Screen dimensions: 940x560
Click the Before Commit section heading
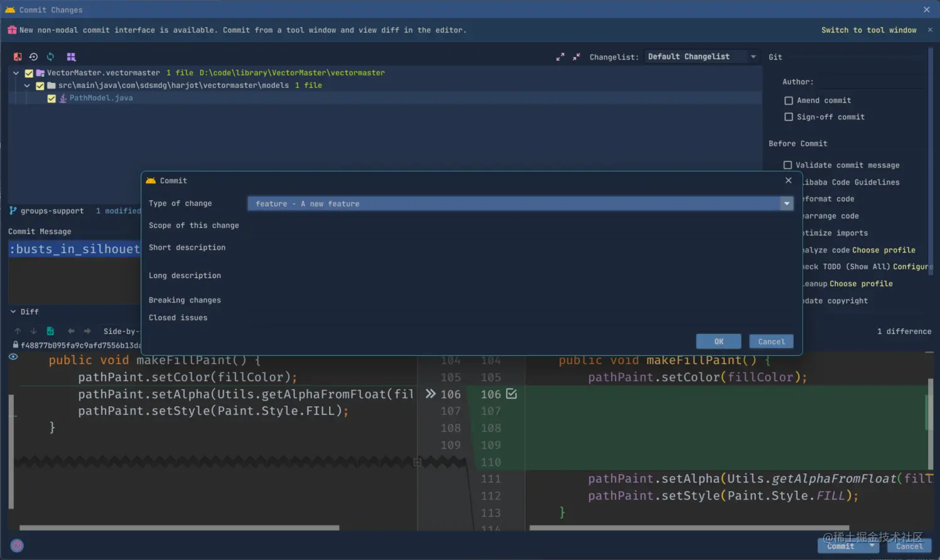coord(798,143)
